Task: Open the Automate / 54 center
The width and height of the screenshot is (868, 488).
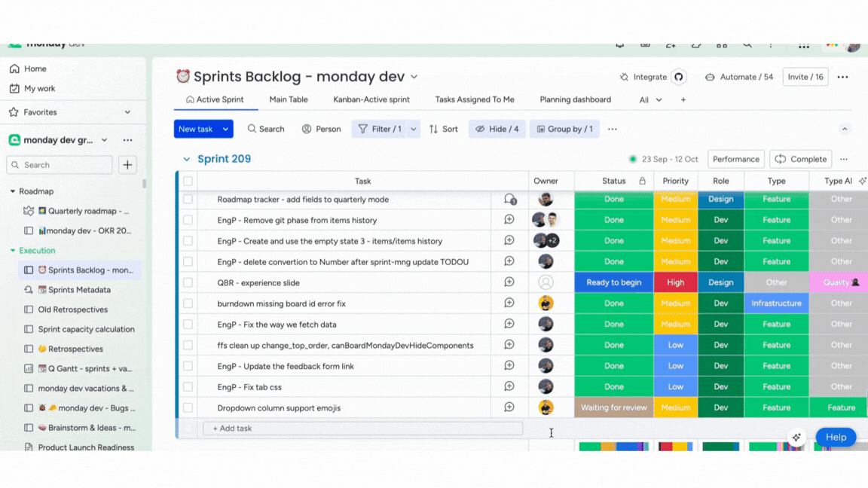Action: click(739, 77)
